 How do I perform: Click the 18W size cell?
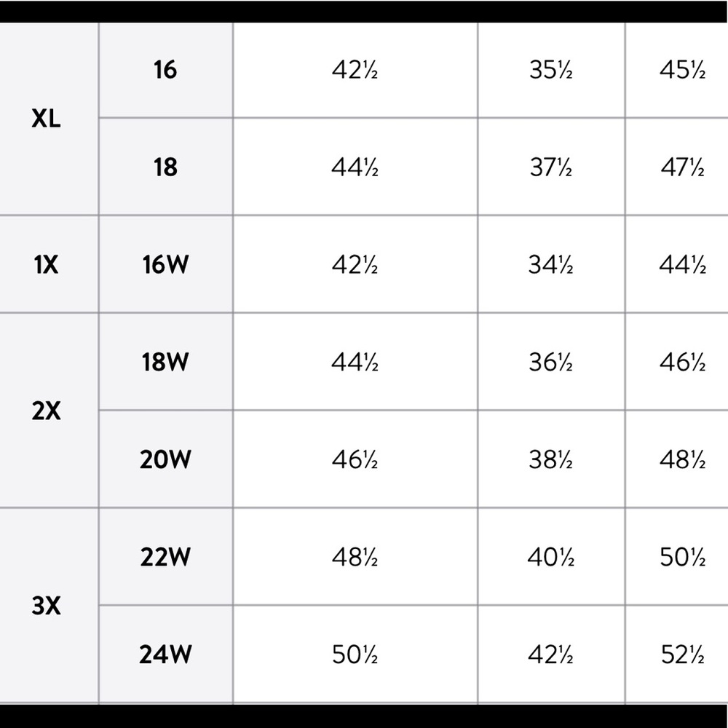point(166,362)
